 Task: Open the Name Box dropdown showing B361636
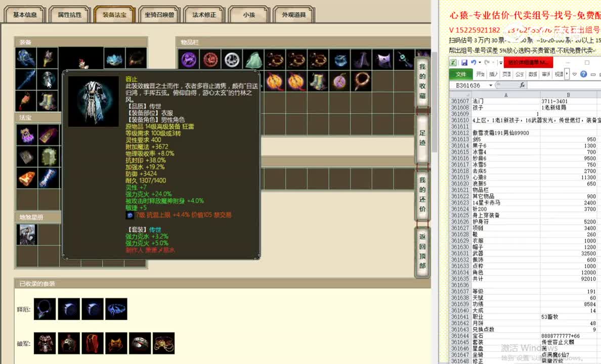click(x=491, y=85)
